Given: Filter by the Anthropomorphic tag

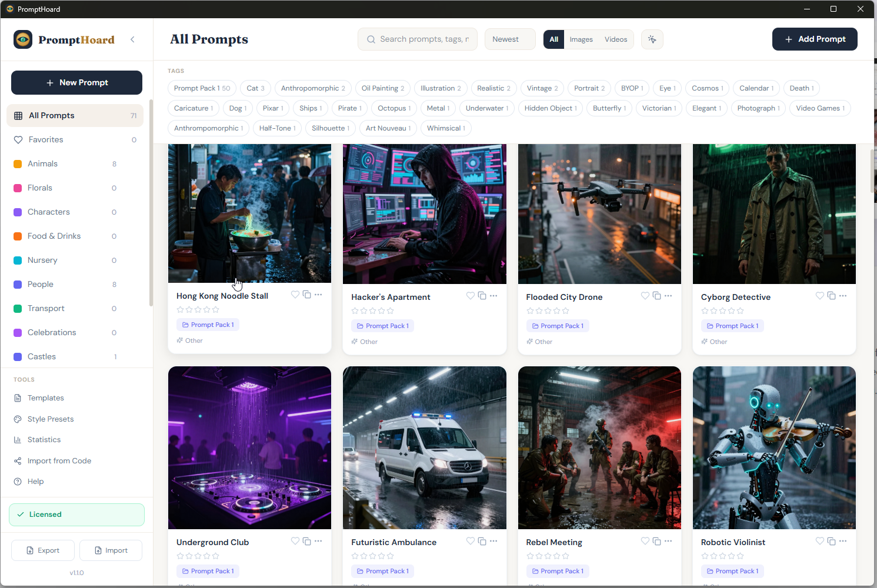Looking at the screenshot, I should tap(313, 88).
